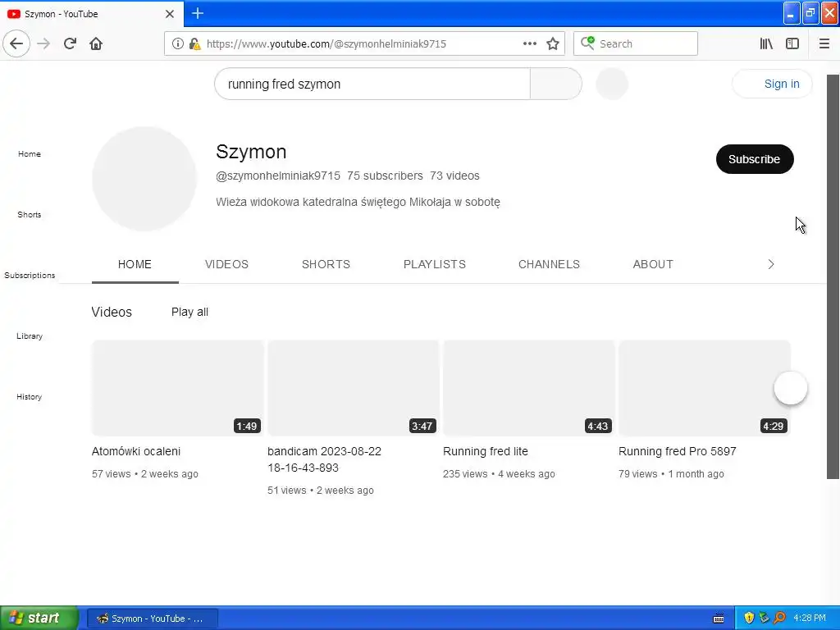This screenshot has height=630, width=840.
Task: Click the lock warning icon in address bar
Action: [x=194, y=44]
